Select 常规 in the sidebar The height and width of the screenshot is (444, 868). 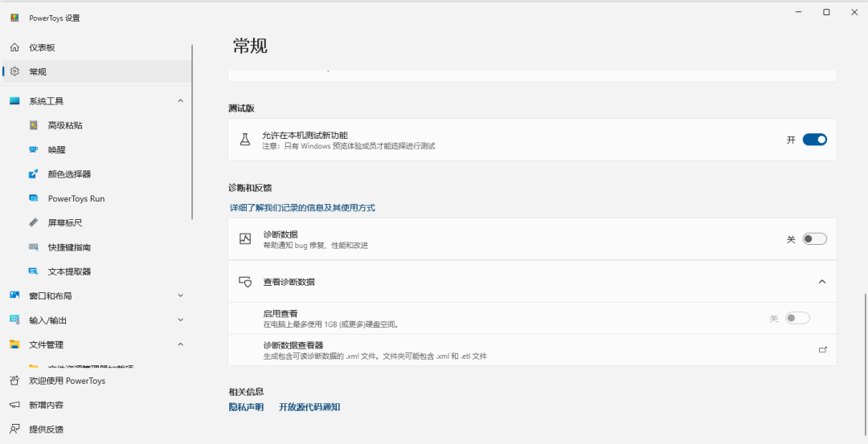click(x=97, y=72)
